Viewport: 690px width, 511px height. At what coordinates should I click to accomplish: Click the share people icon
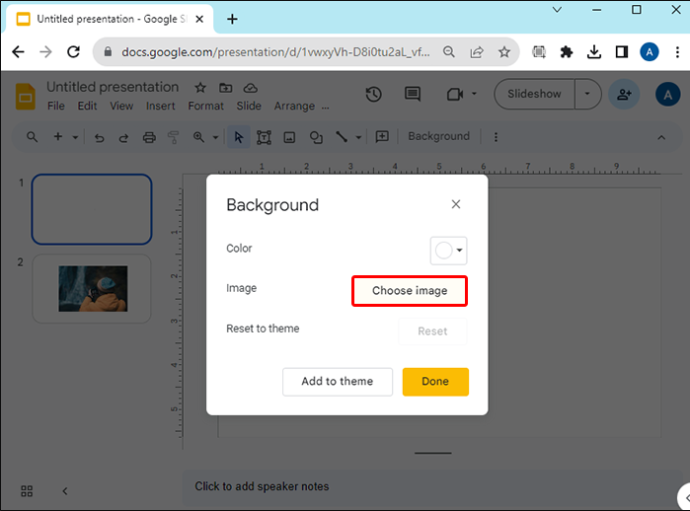[x=624, y=94]
